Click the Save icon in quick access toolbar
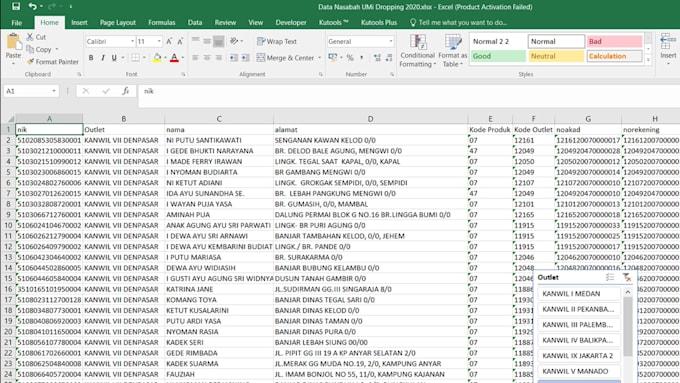Image resolution: width=680 pixels, height=383 pixels. [x=16, y=6]
